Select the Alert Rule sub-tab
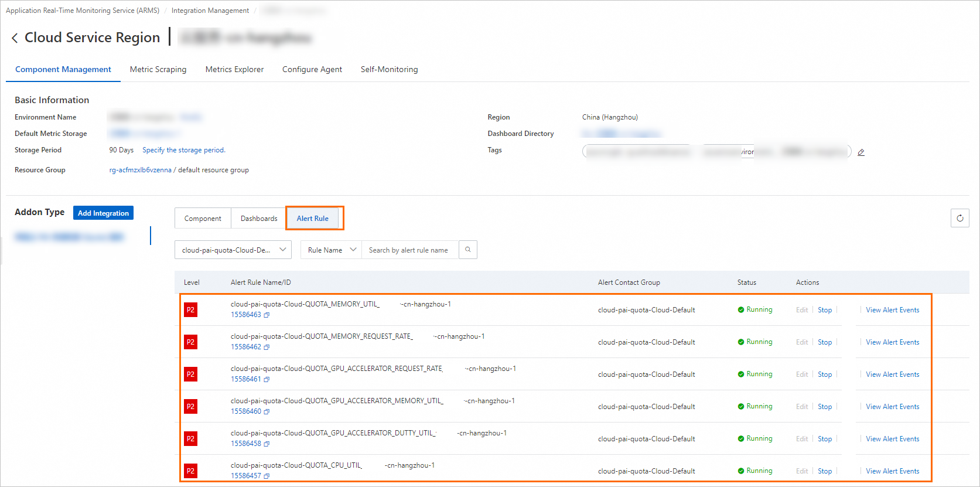The width and height of the screenshot is (980, 487). 313,218
